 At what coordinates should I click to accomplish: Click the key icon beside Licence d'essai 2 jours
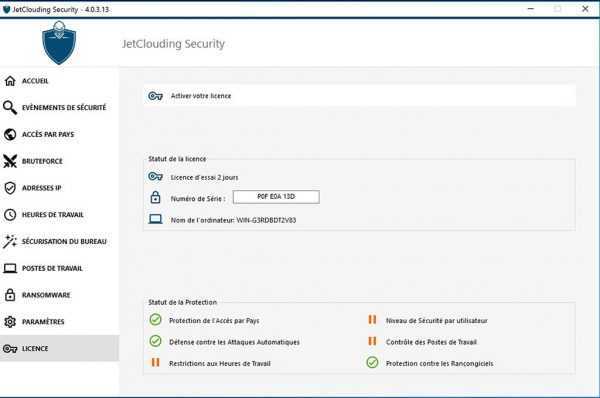click(x=155, y=176)
